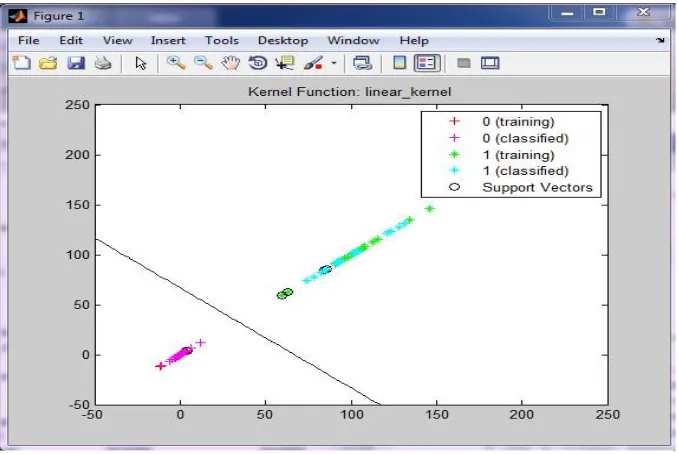Open the View menu
Image resolution: width=678 pixels, height=454 pixels.
pos(117,40)
